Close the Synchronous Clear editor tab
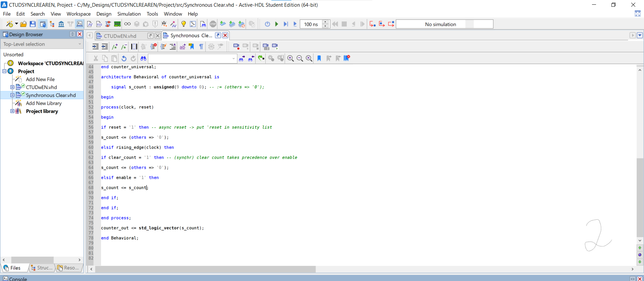The width and height of the screenshot is (644, 281). pos(225,35)
